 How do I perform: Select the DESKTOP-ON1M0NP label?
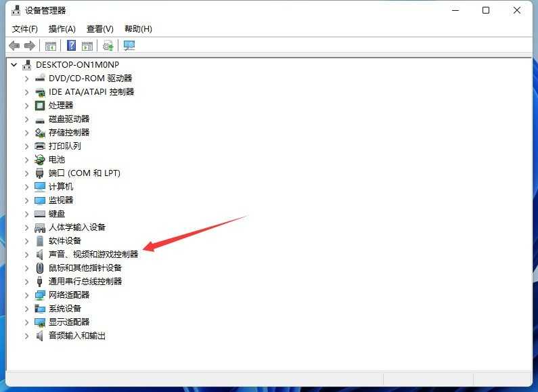click(78, 64)
